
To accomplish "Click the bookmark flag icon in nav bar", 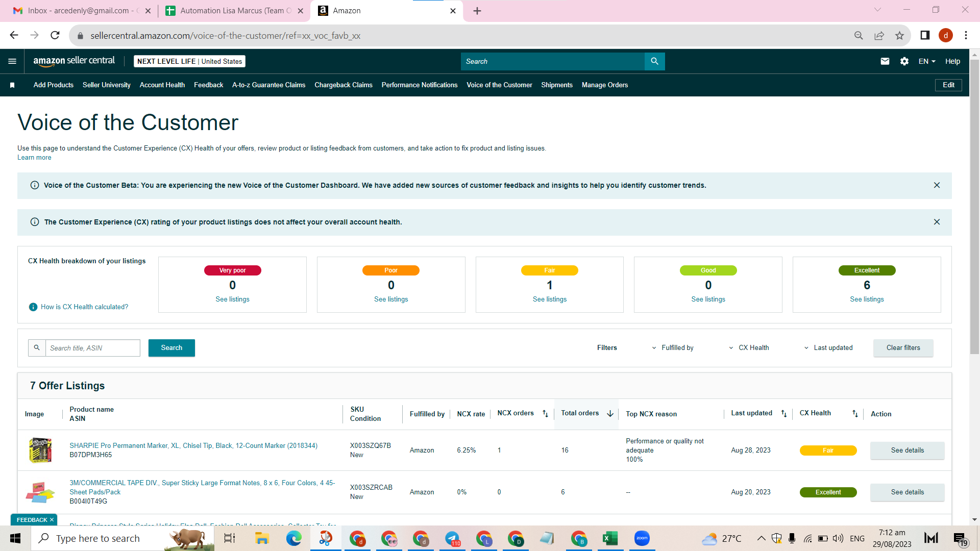I will [12, 85].
